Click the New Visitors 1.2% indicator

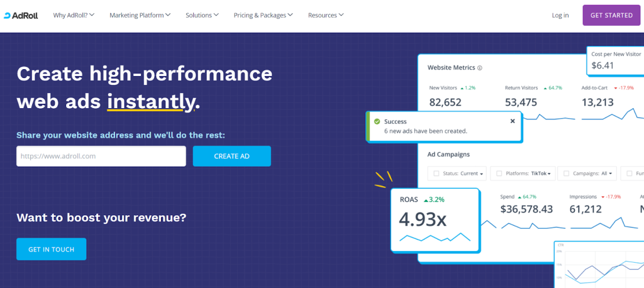coord(468,88)
